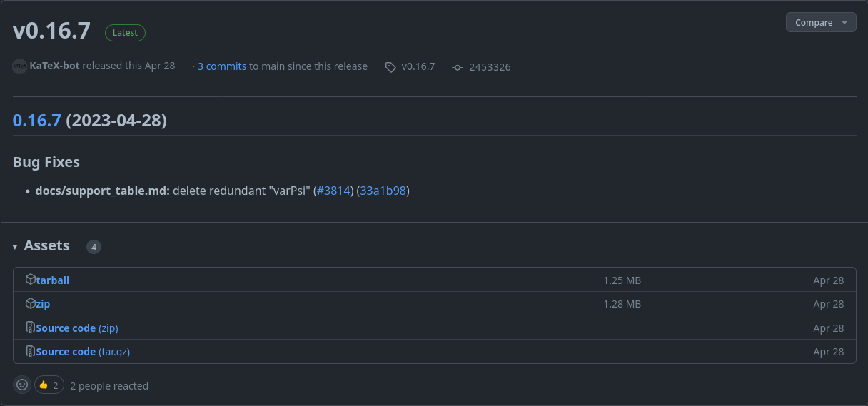Open commit 2453326
This screenshot has width=868, height=406.
pos(490,67)
